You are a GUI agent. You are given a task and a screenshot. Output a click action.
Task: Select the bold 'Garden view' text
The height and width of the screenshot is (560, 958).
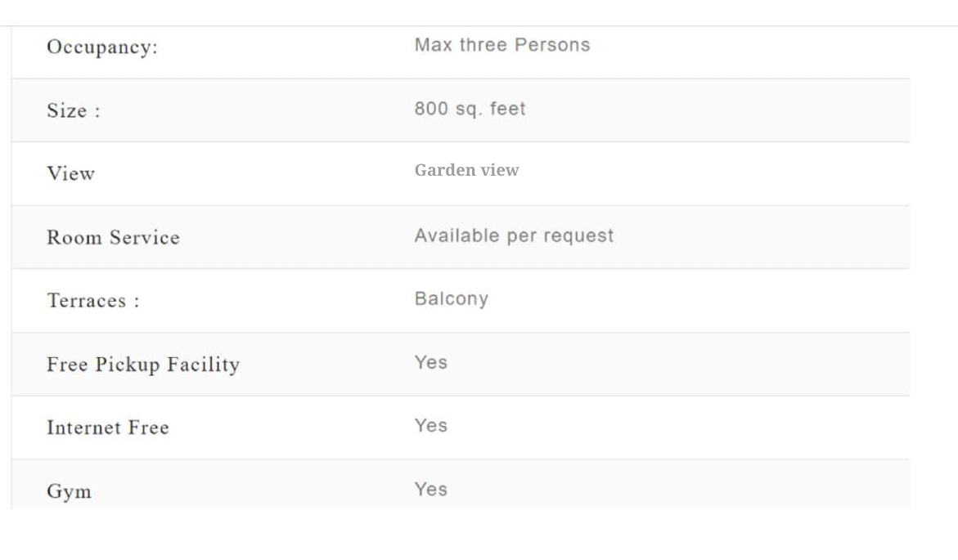pos(466,170)
